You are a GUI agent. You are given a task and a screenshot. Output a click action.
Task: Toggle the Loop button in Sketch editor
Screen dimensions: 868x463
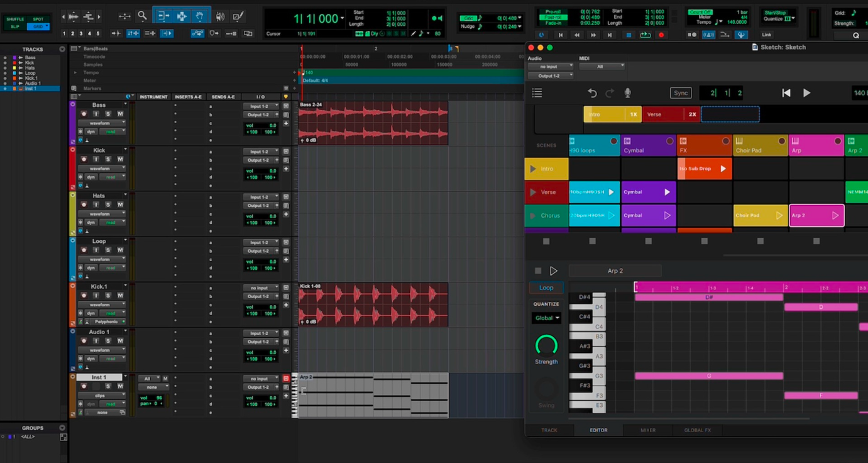546,287
